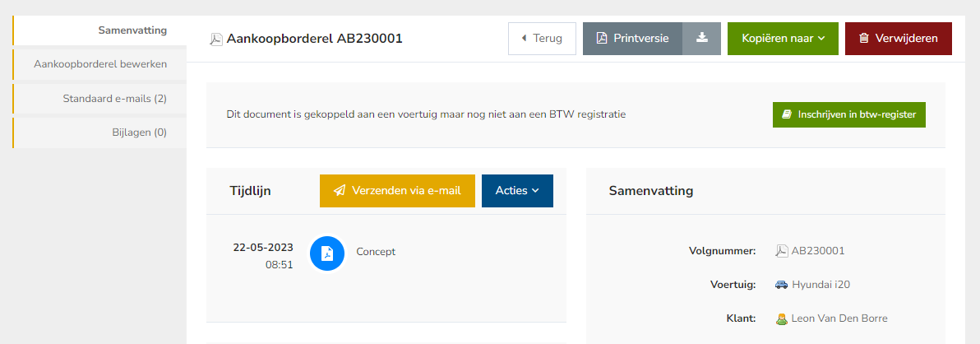Delete document with Verwijderen button

point(898,38)
